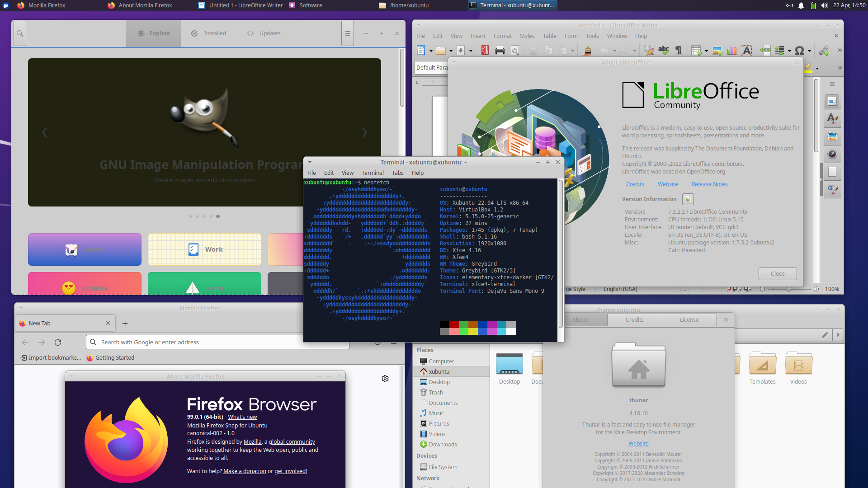Select the Insert Table icon in LibreOffice

tap(696, 50)
